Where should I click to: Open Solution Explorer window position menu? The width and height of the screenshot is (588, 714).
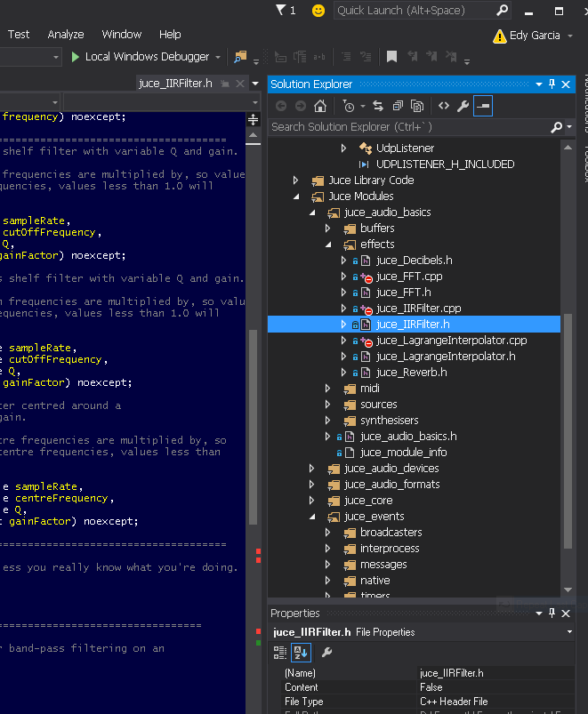click(x=539, y=84)
